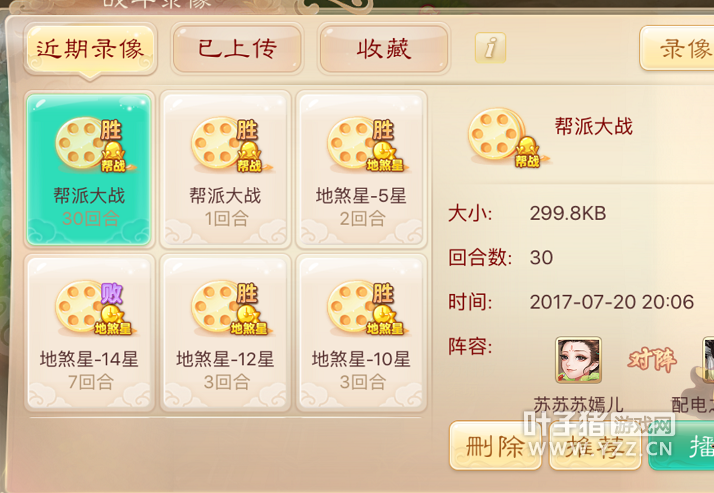714x493 pixels.
Task: Select the lost 地煞星-14星 7回合 recording
Action: pos(89,333)
